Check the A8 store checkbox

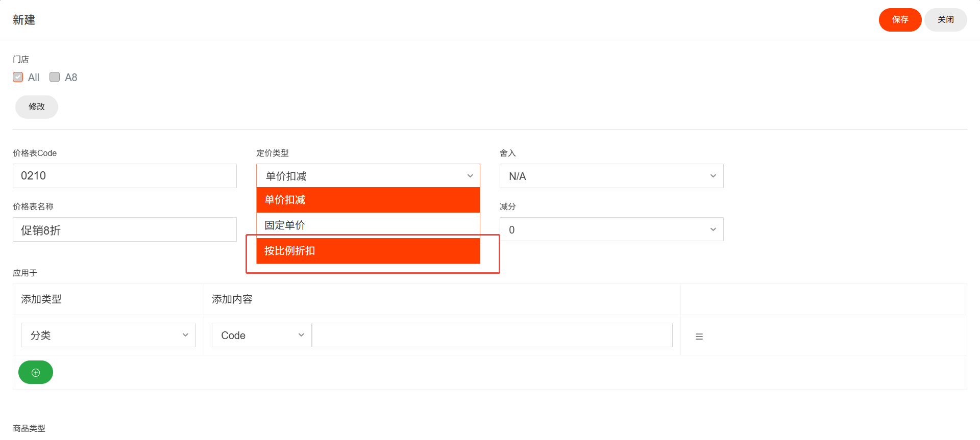click(55, 77)
